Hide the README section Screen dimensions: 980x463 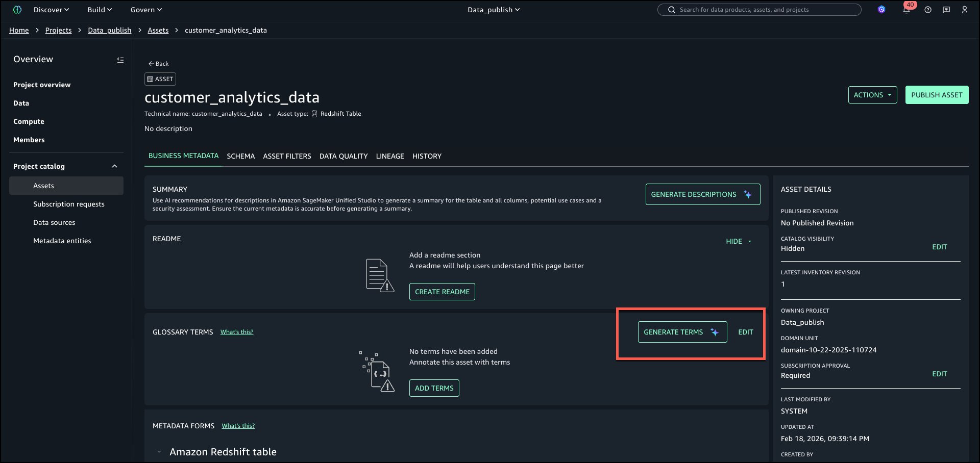pyautogui.click(x=738, y=241)
